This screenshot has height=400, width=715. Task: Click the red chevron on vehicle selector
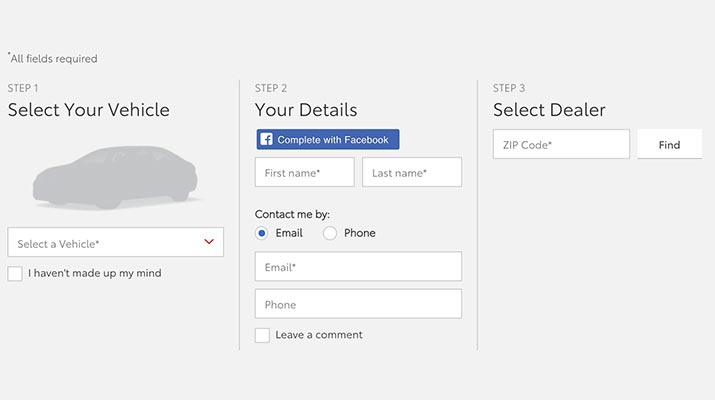(209, 242)
